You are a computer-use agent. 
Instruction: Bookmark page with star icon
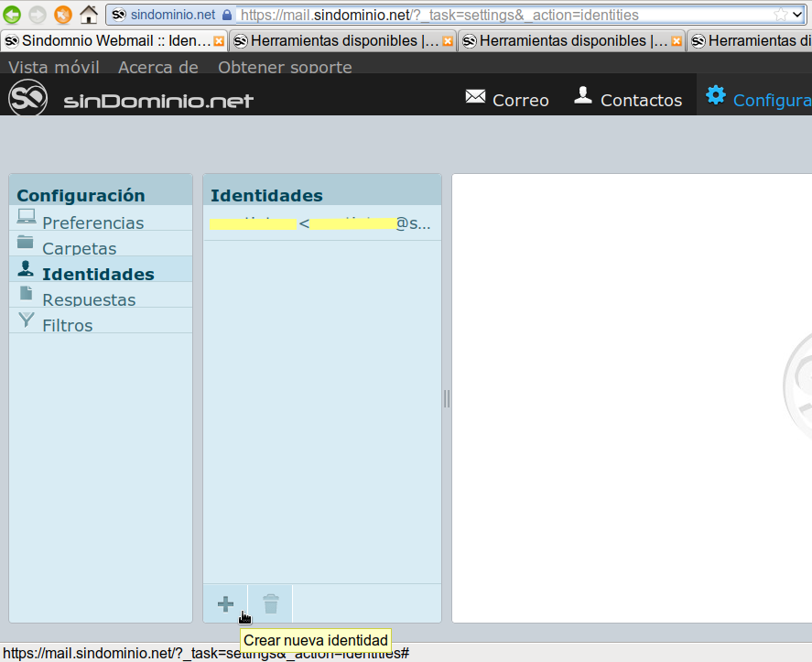click(x=780, y=15)
